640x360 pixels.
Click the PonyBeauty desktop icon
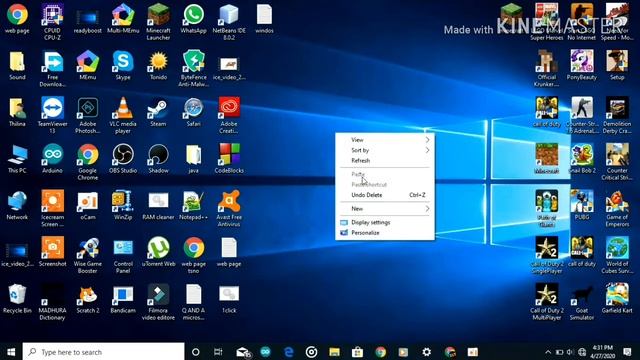pos(582,65)
